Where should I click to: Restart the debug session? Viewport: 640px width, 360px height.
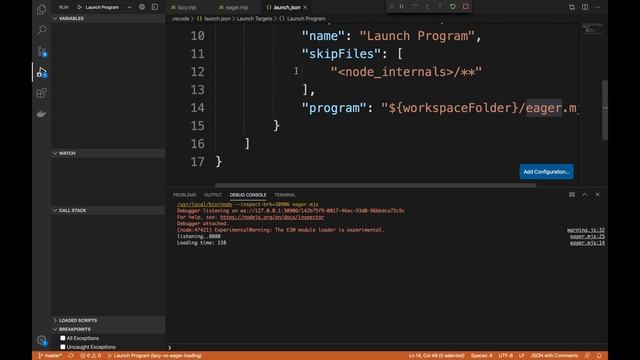tap(453, 7)
